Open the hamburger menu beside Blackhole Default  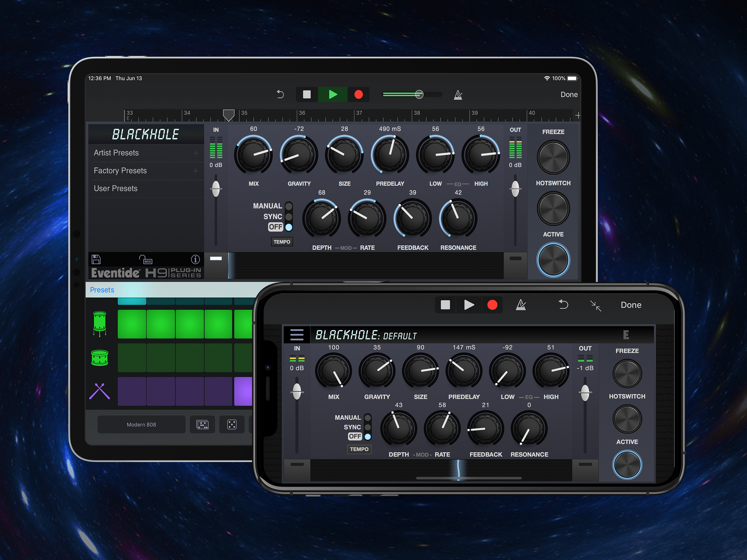click(x=297, y=335)
